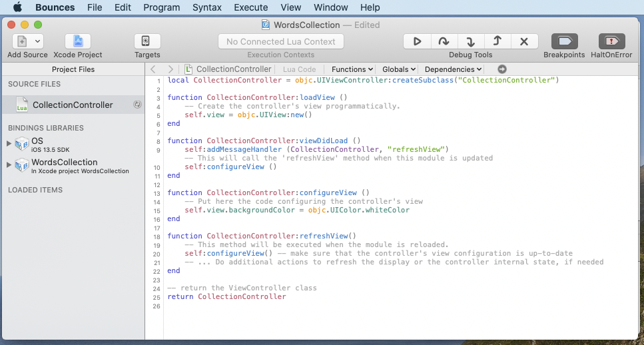Expand the WordsCollection bindings library triangle
Viewport: 644px width, 345px height.
9,165
